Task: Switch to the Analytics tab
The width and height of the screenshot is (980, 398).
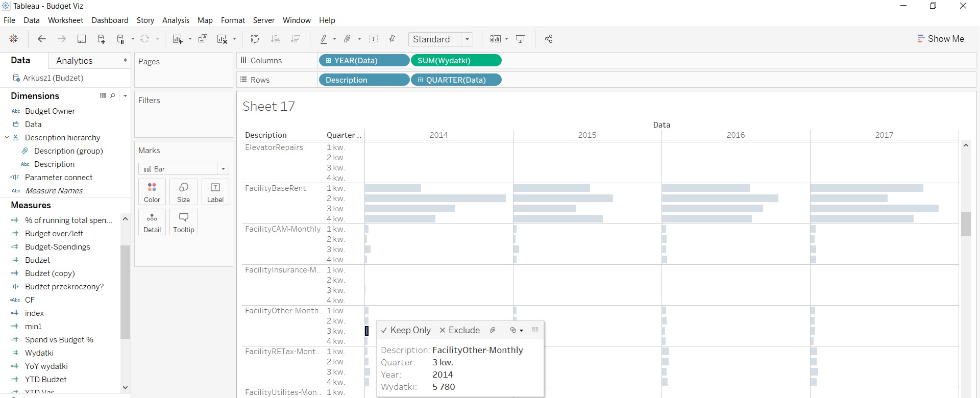Action: (x=75, y=61)
